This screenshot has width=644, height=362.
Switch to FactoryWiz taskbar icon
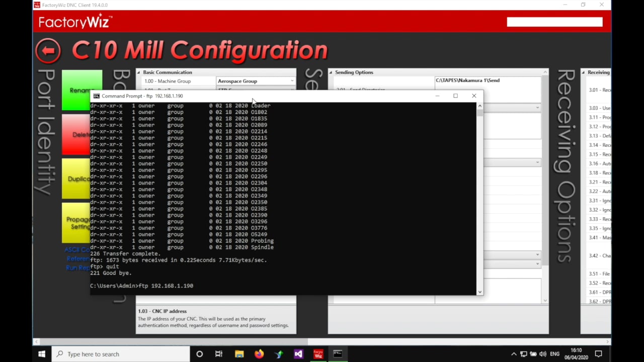point(318,354)
